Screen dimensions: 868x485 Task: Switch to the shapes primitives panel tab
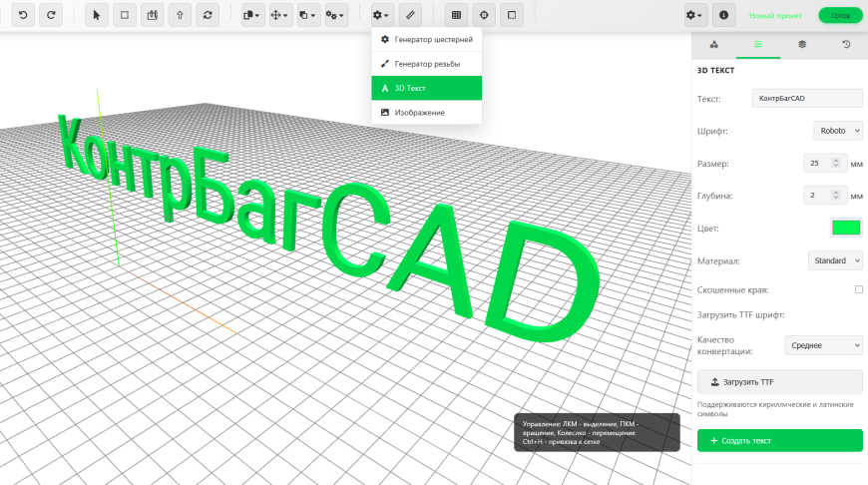tap(714, 45)
